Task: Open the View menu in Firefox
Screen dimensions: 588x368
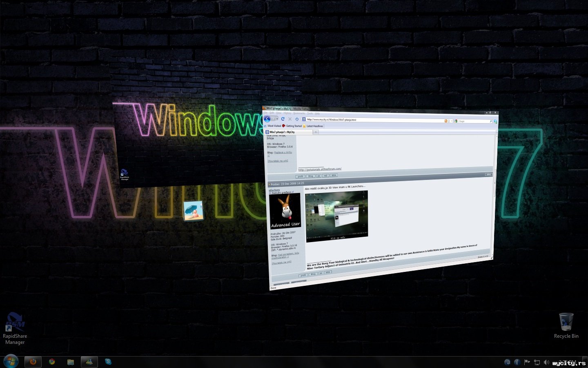Action: pyautogui.click(x=279, y=113)
